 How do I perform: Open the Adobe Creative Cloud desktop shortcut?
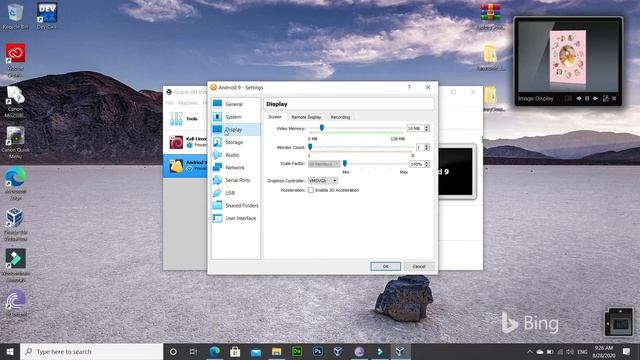[x=15, y=60]
